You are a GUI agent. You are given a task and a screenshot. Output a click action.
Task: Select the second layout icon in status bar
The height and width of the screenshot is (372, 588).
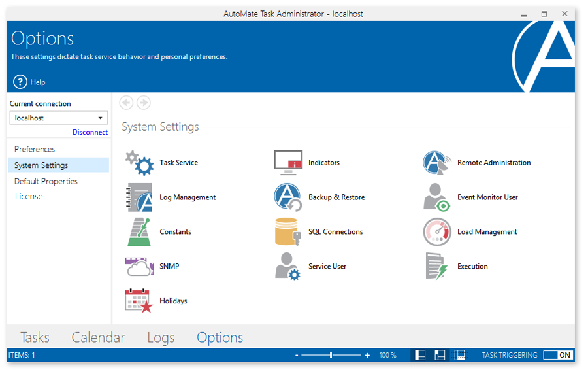click(x=440, y=355)
